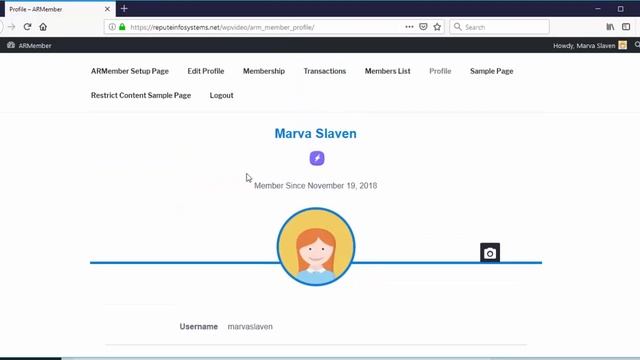The width and height of the screenshot is (640, 360).
Task: Open the Edit Profile menu item
Action: pos(206,71)
